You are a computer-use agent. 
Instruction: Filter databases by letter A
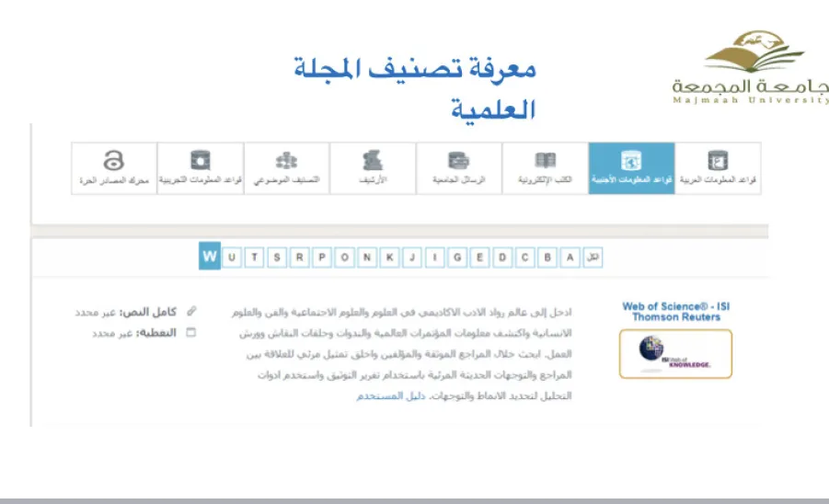[x=570, y=258]
